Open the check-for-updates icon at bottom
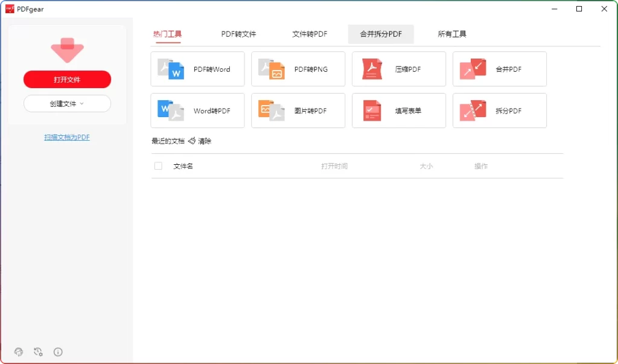 click(x=38, y=352)
